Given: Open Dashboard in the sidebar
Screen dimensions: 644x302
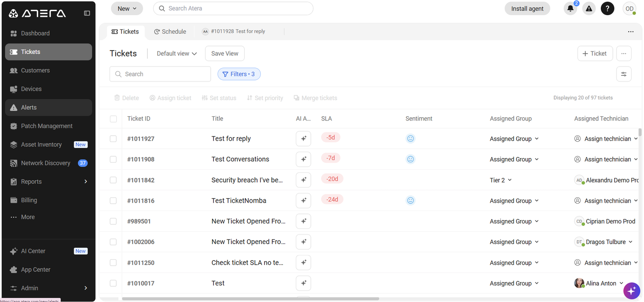Looking at the screenshot, I should (48, 33).
